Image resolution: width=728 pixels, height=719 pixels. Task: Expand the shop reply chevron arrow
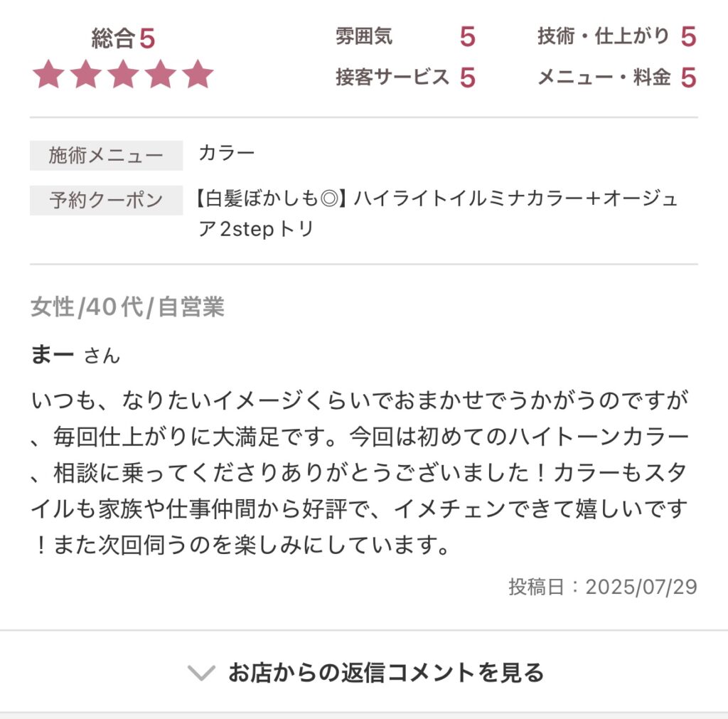(201, 672)
